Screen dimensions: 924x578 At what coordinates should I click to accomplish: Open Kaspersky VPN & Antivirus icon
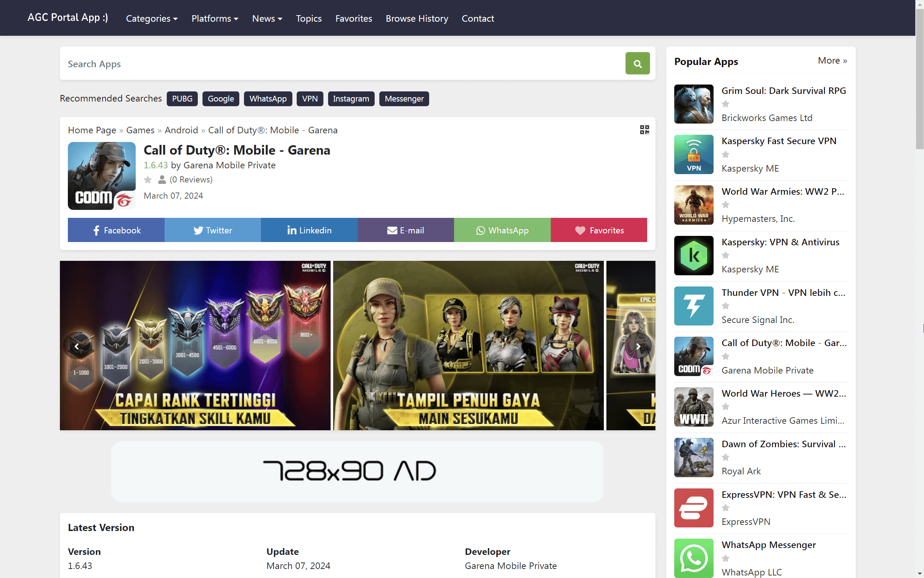tap(694, 255)
